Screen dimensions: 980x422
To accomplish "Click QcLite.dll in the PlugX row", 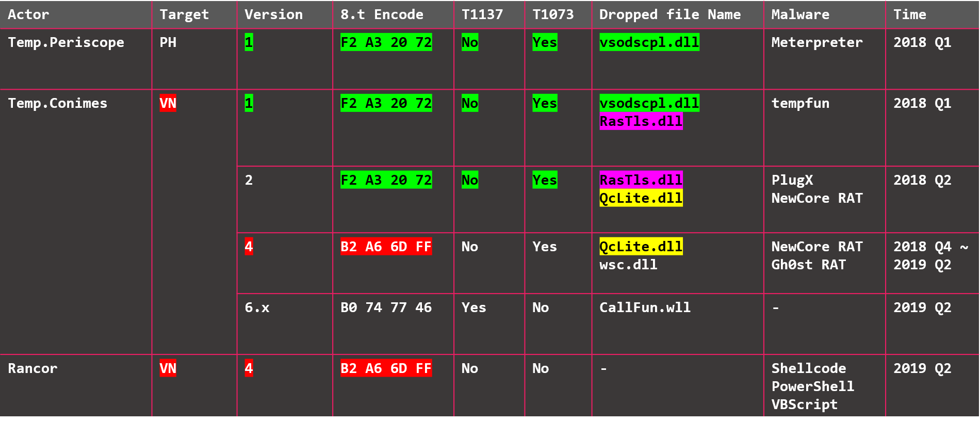I will (641, 198).
